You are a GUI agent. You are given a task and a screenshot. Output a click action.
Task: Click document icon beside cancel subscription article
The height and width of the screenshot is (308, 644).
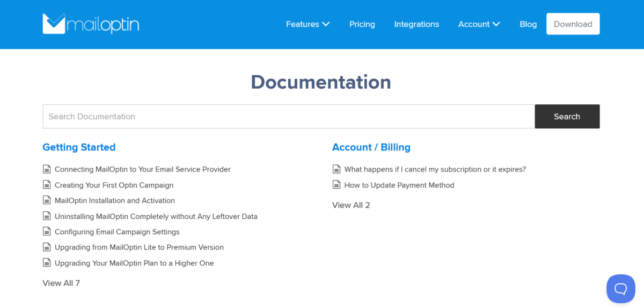[336, 169]
